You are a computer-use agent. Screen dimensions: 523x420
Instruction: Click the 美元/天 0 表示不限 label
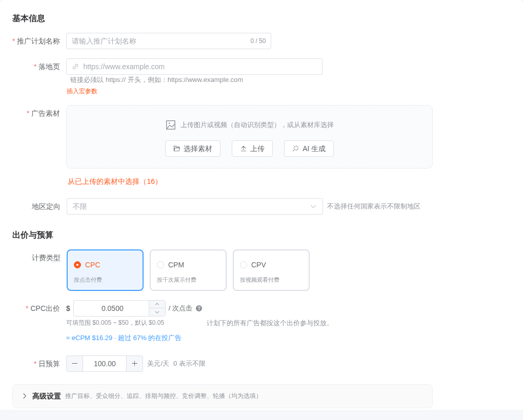click(x=176, y=364)
